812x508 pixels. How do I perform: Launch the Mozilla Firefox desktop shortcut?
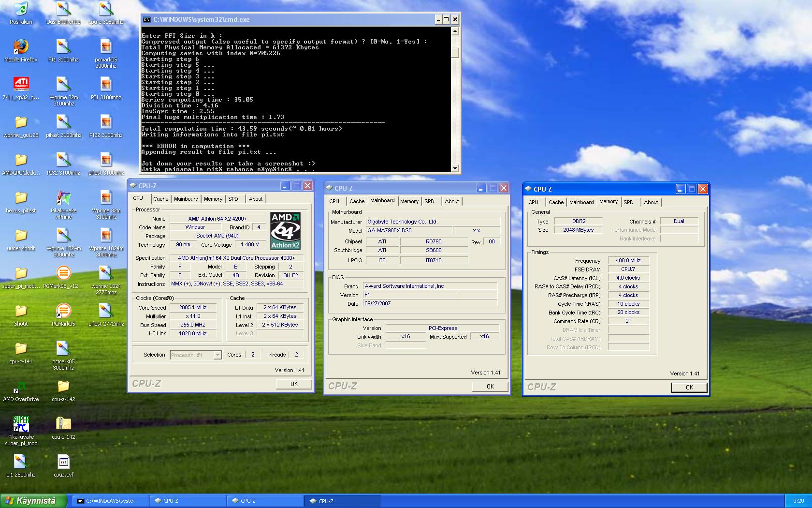tap(21, 46)
